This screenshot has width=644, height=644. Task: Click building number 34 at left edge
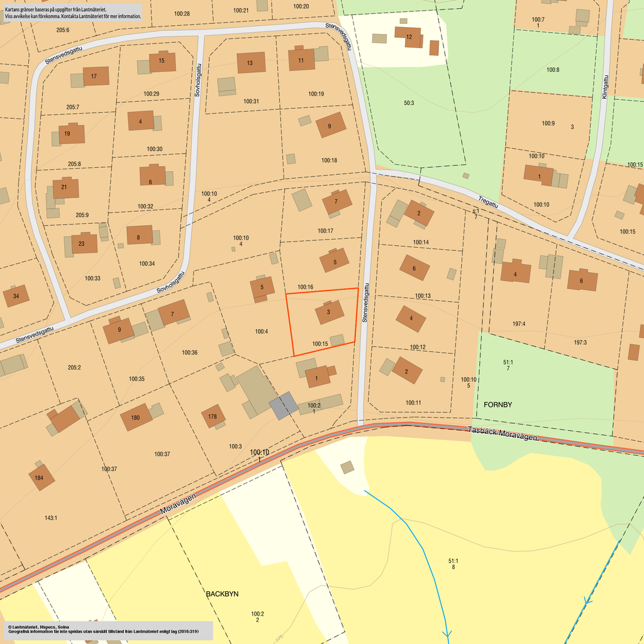click(16, 296)
